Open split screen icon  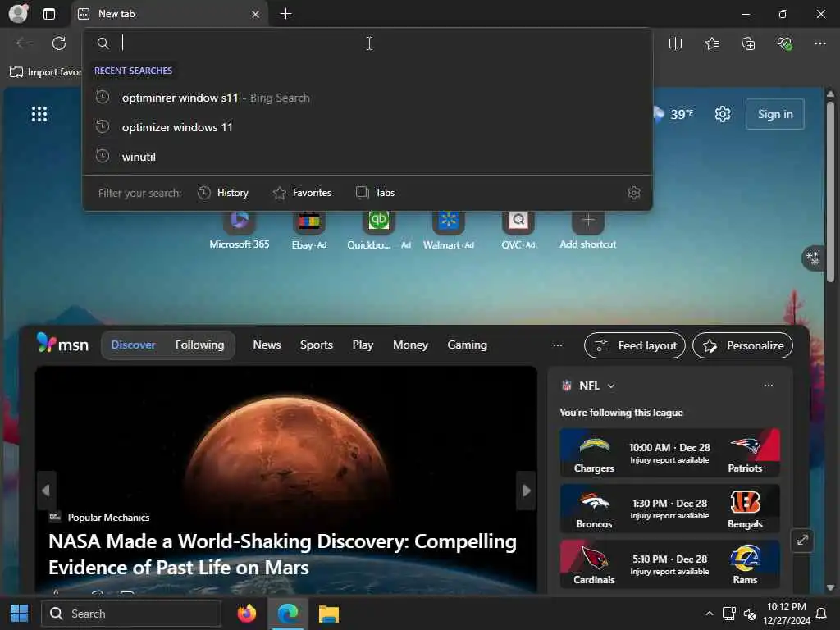(676, 44)
